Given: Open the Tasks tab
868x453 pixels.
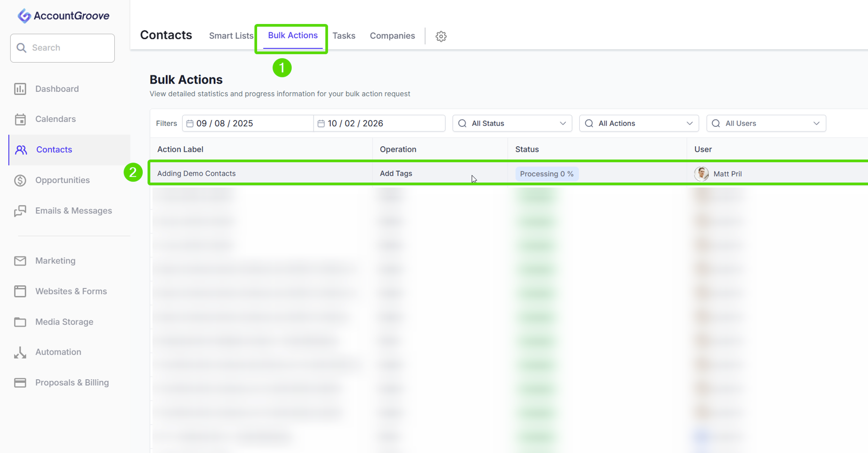Looking at the screenshot, I should tap(344, 36).
